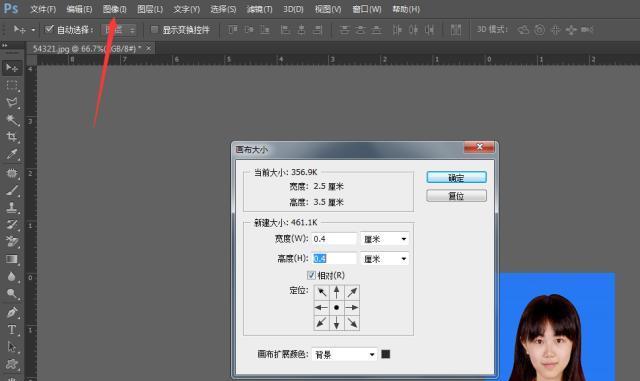640x381 pixels.
Task: Select the Eyedropper tool
Action: (12, 154)
